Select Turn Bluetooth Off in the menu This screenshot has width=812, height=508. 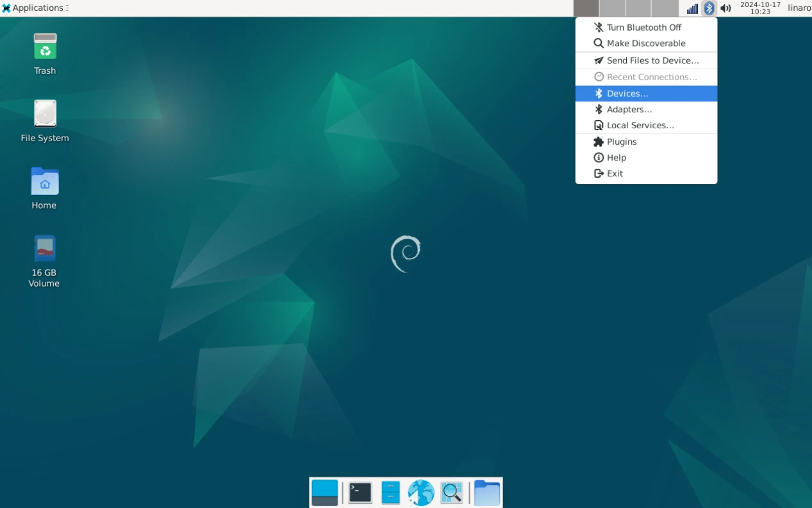pos(646,28)
